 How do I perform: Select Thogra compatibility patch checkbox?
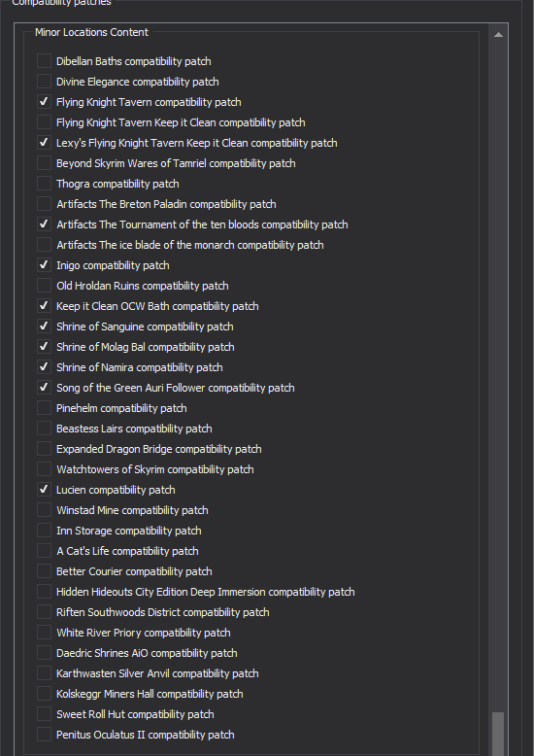coord(44,184)
